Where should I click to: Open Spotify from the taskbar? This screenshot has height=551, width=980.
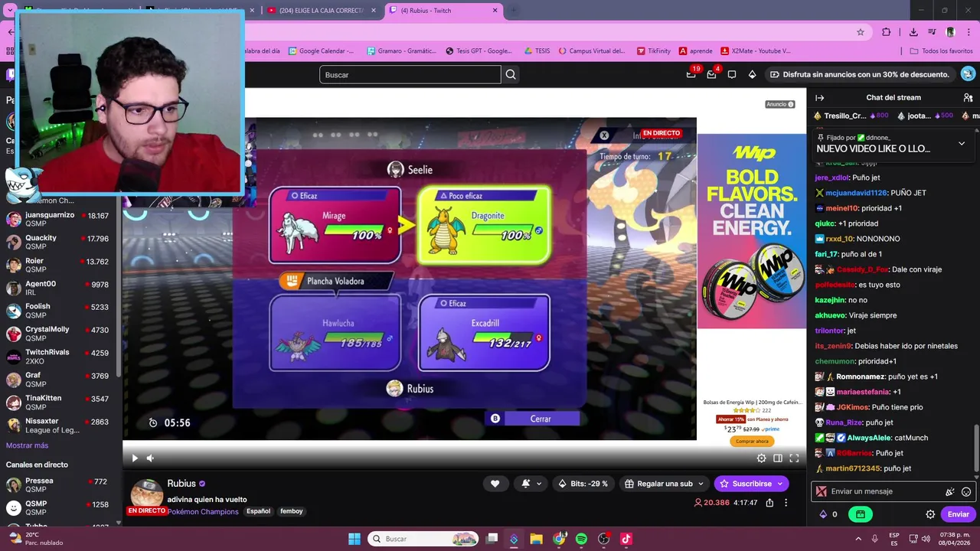click(x=581, y=539)
